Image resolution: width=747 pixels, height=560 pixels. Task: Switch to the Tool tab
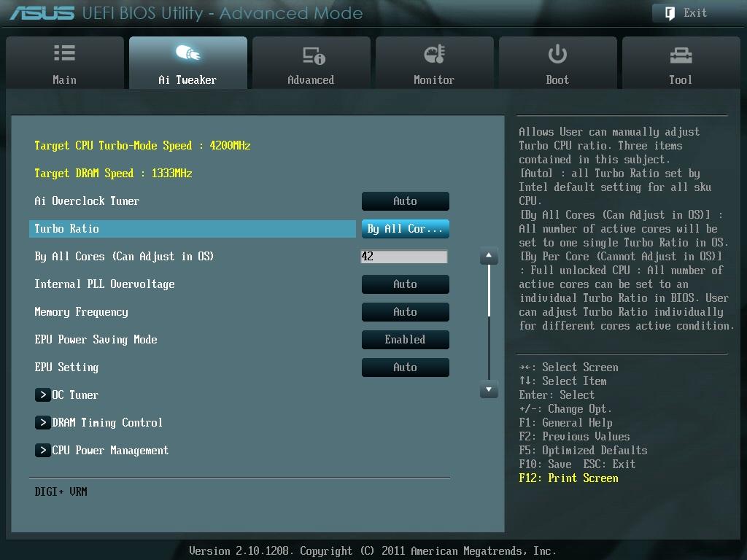pyautogui.click(x=681, y=63)
